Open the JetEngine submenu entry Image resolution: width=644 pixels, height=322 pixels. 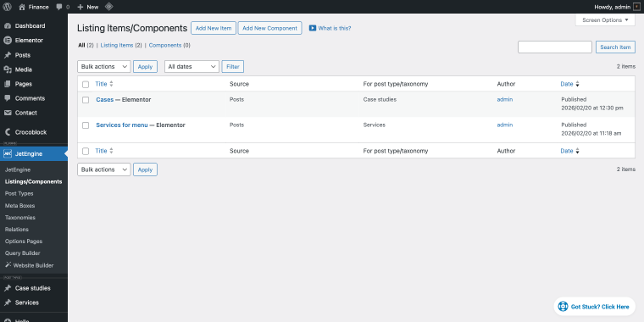click(18, 169)
